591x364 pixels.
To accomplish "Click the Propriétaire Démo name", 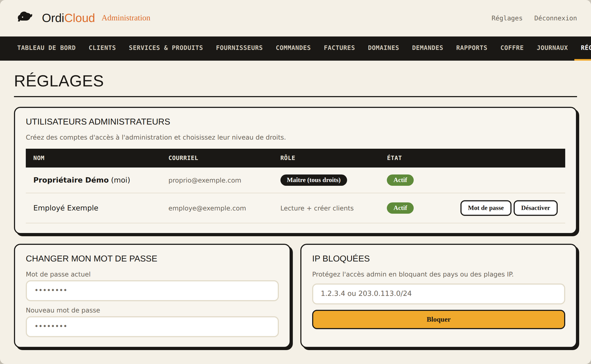I will (71, 180).
